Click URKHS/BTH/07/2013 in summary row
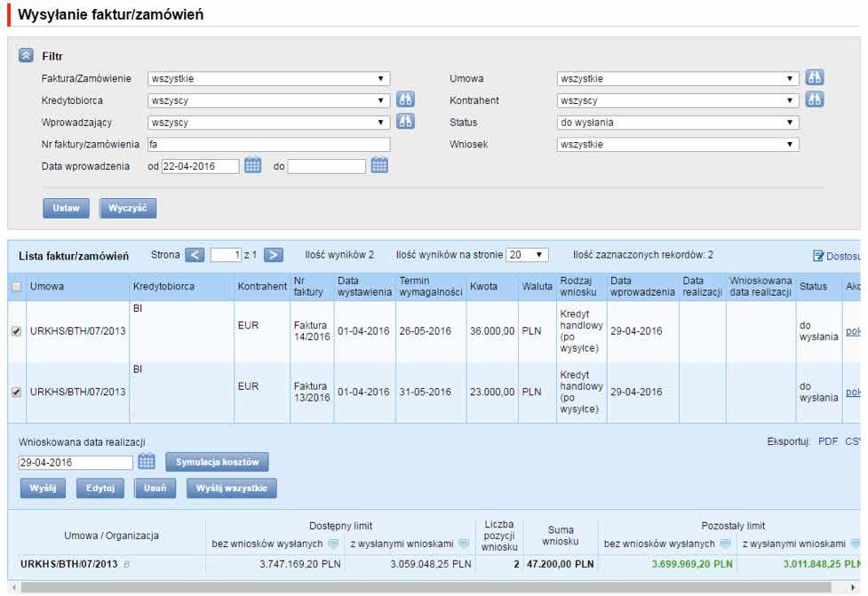This screenshot has width=868, height=596. (x=69, y=564)
